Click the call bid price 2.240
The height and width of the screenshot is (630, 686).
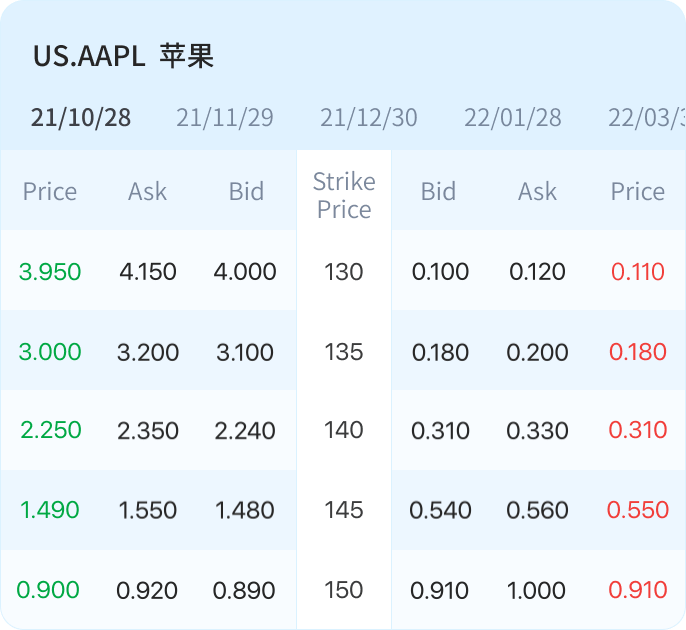pos(245,430)
